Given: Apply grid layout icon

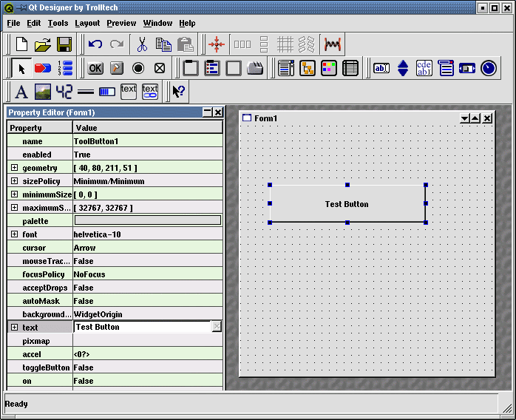Looking at the screenshot, I should (285, 44).
